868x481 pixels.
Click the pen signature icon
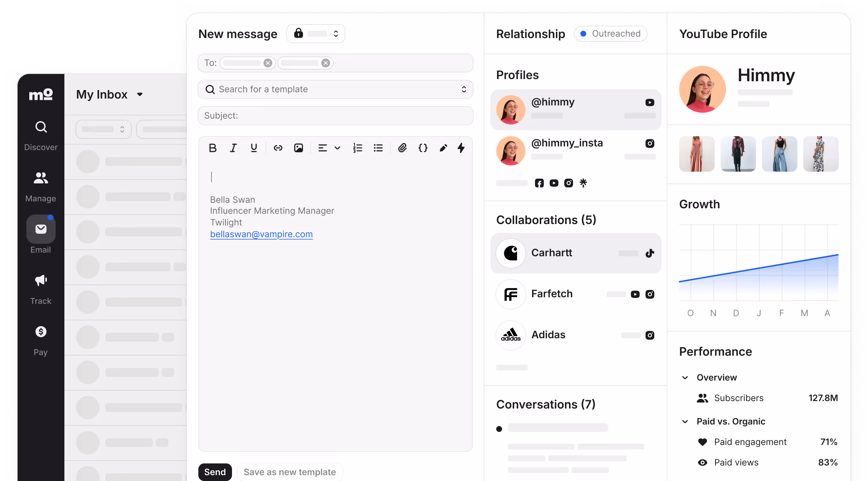coord(444,148)
